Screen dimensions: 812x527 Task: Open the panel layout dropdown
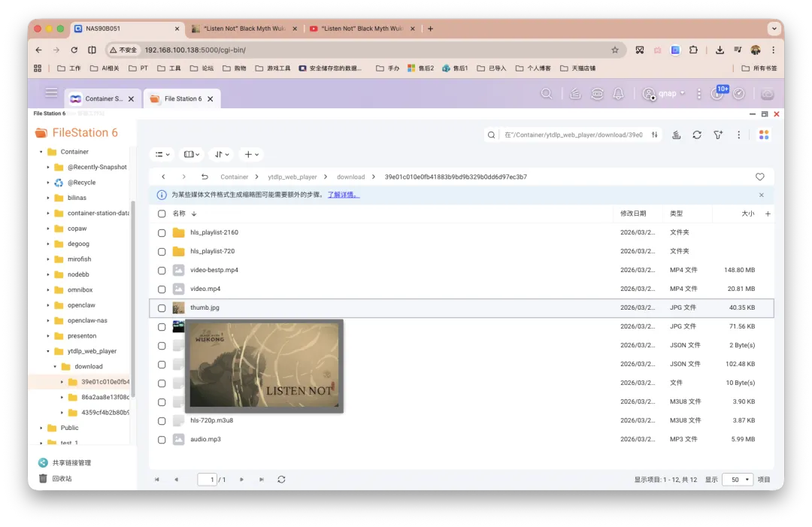(x=192, y=154)
